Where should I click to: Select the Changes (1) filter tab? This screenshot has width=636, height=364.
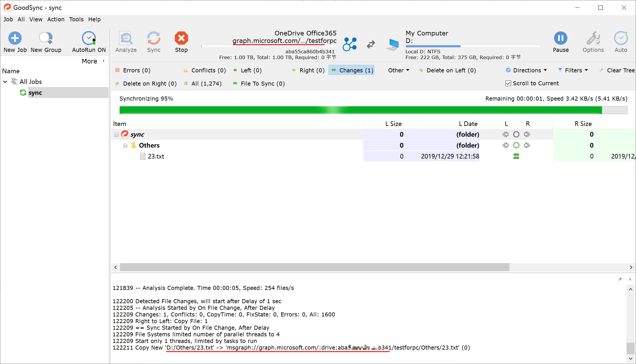352,70
